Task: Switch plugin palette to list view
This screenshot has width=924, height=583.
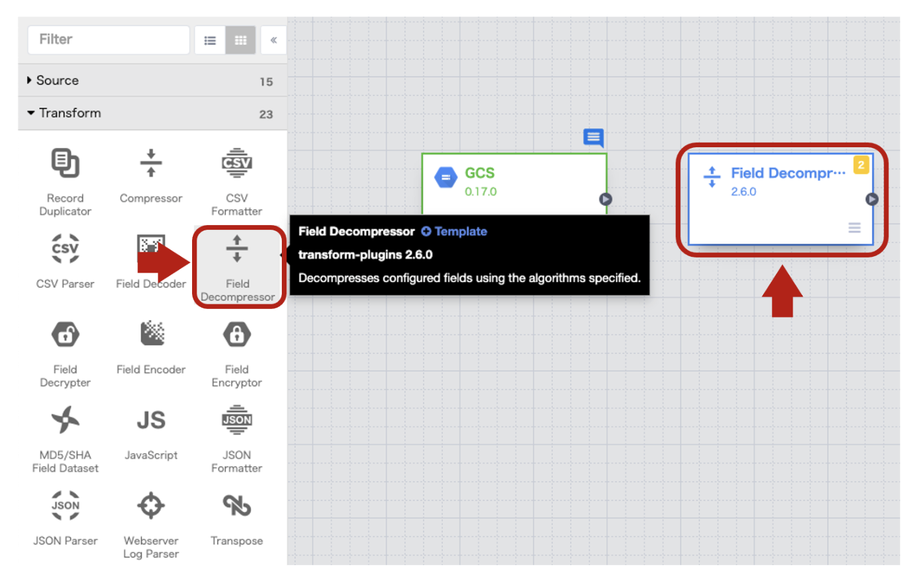Action: point(210,40)
